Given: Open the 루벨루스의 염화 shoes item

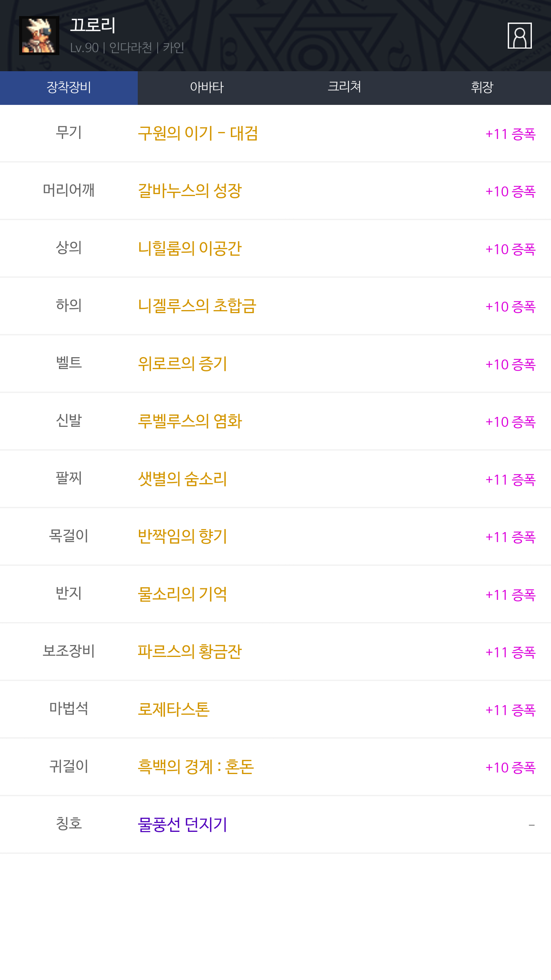Looking at the screenshot, I should [x=190, y=421].
